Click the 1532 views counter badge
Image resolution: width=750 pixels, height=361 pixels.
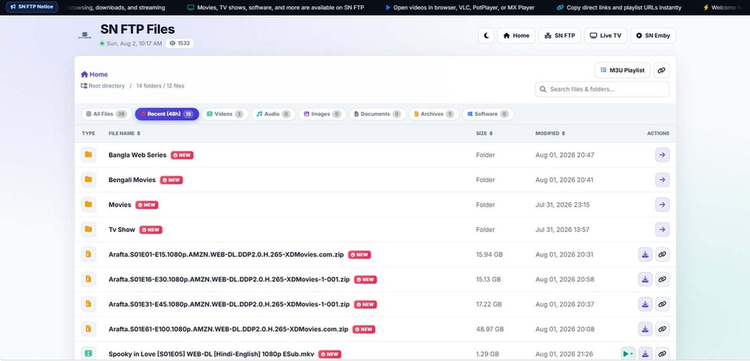tap(180, 43)
